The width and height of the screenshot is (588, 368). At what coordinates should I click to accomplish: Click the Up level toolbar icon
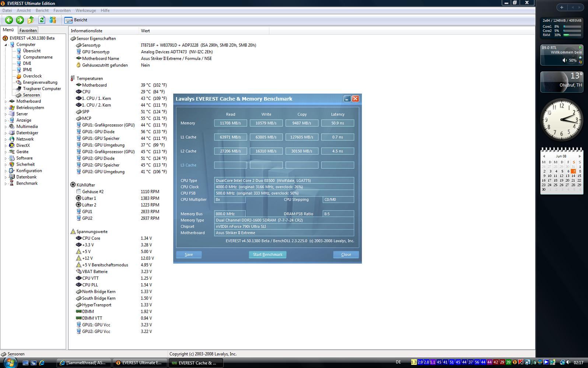tap(31, 20)
